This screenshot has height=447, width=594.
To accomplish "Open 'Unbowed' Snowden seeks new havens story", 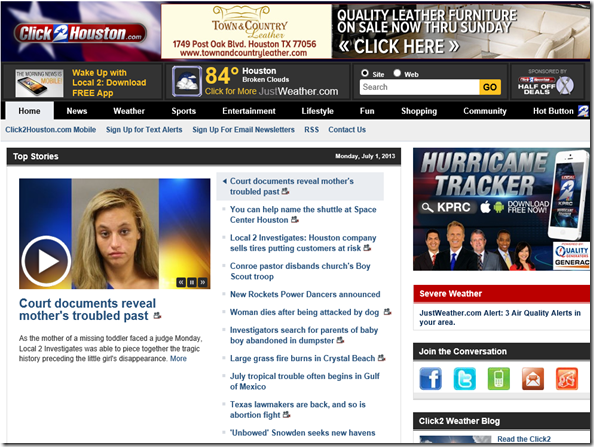I will pos(303,433).
